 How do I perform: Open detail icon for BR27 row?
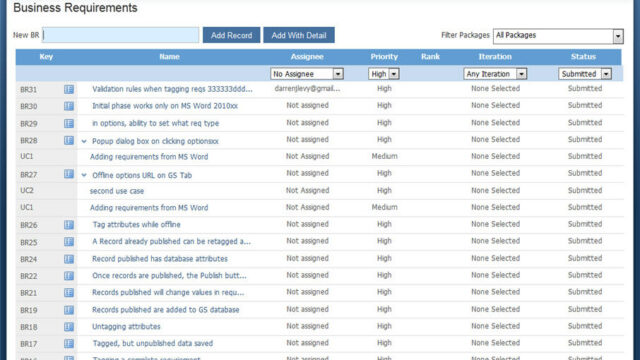69,174
